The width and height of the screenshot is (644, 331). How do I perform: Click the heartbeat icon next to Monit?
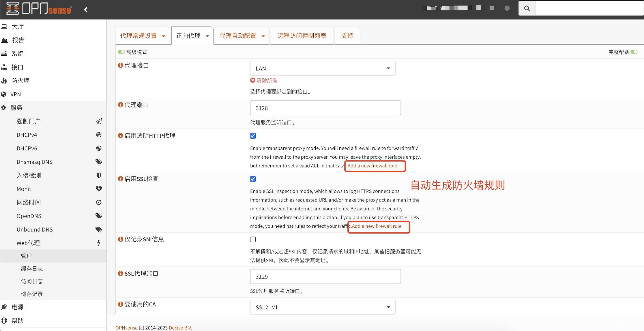(x=99, y=189)
